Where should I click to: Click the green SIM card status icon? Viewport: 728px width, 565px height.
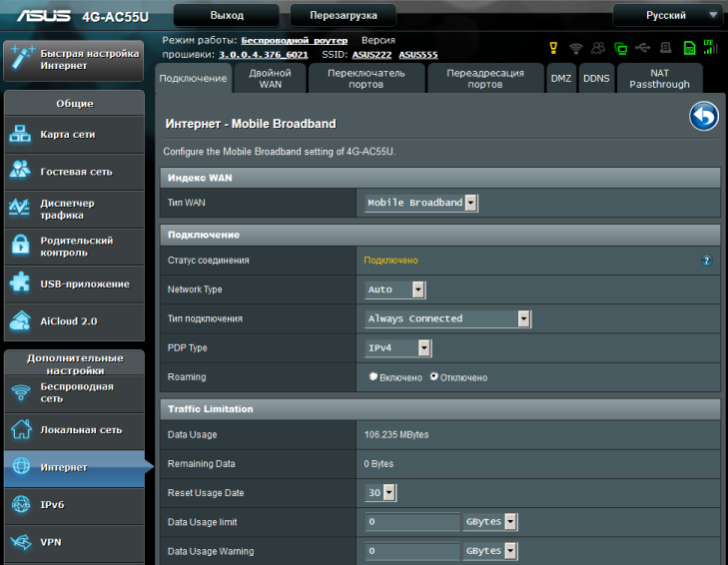(x=689, y=48)
